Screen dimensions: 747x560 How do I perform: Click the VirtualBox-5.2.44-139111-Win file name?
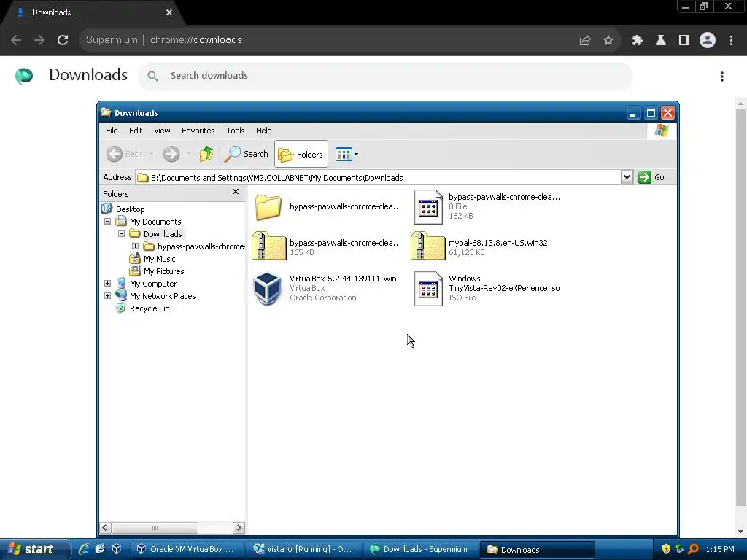pos(343,279)
